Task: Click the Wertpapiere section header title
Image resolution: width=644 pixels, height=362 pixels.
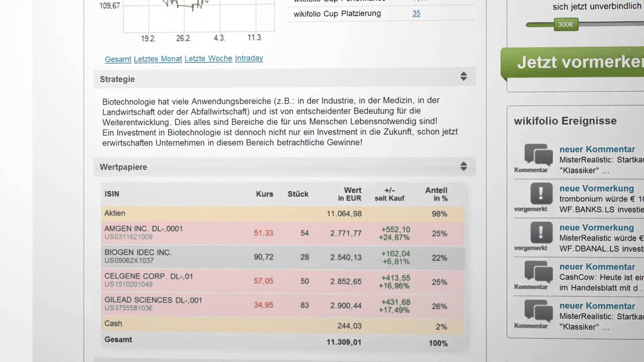Action: coord(123,167)
